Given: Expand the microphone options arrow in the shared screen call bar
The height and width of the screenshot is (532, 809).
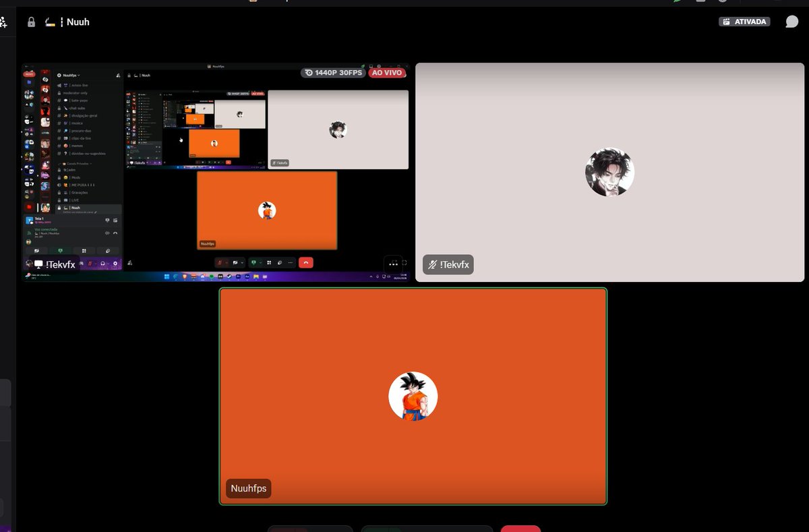Looking at the screenshot, I should [x=227, y=262].
